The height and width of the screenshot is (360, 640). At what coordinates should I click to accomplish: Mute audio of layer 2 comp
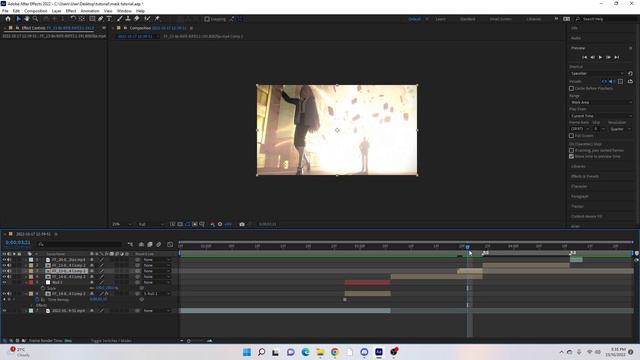pyautogui.click(x=9, y=265)
